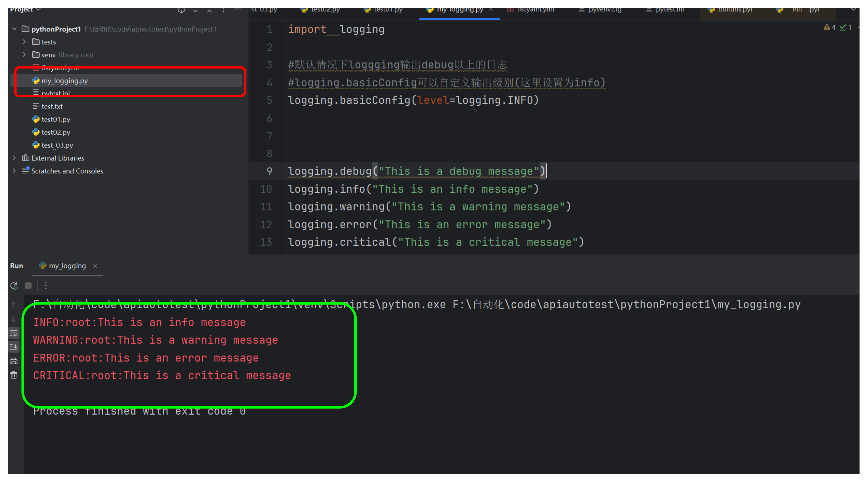The image size is (868, 482).
Task: Print the console output
Action: tap(14, 361)
